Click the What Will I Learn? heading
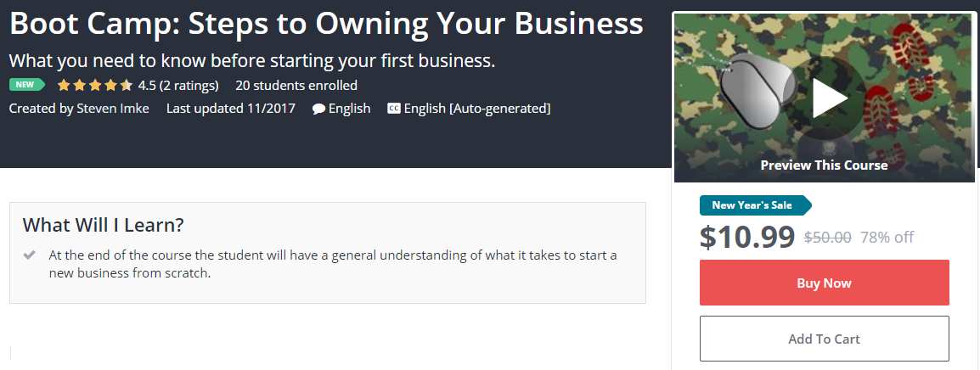Image resolution: width=980 pixels, height=370 pixels. pos(103,225)
